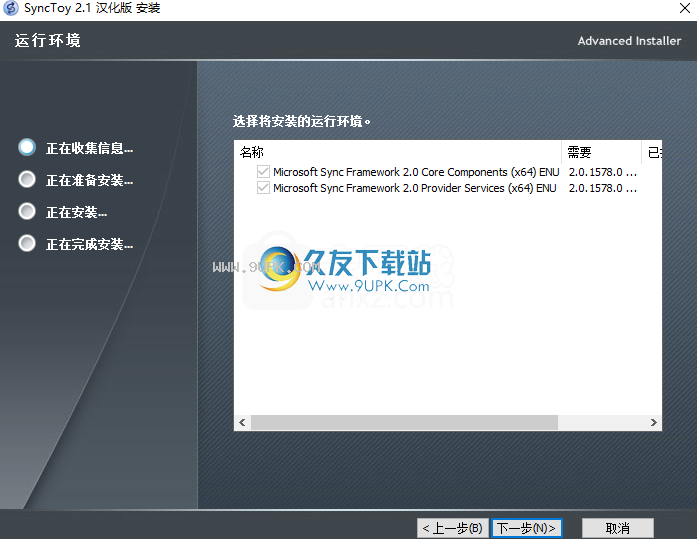The image size is (697, 539).
Task: Cancel installation with 取消 button
Action: [618, 528]
